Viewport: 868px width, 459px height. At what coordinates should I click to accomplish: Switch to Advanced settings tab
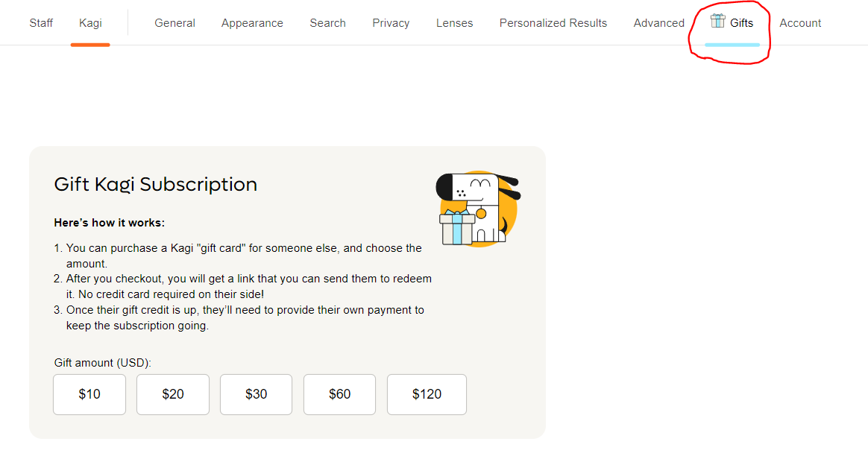658,23
